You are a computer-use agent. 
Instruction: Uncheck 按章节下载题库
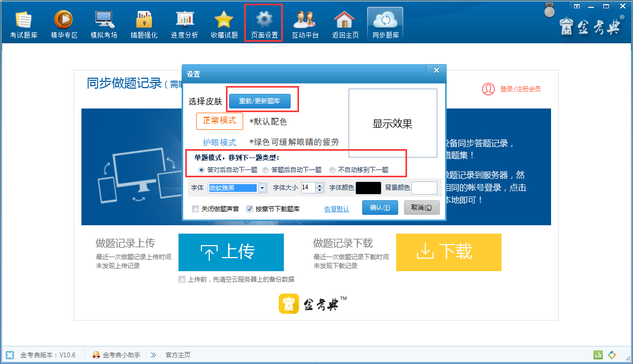pos(249,208)
